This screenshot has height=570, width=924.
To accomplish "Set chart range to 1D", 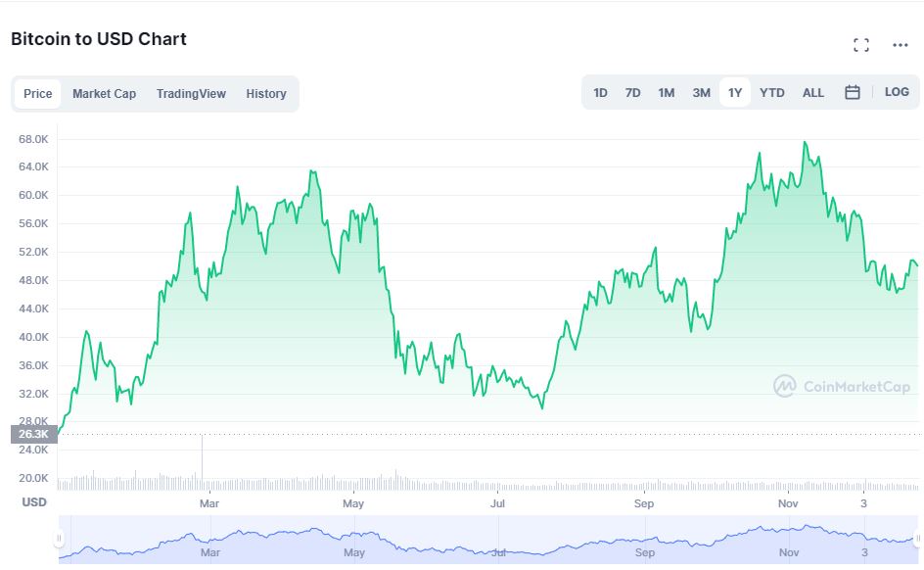I will tap(600, 92).
